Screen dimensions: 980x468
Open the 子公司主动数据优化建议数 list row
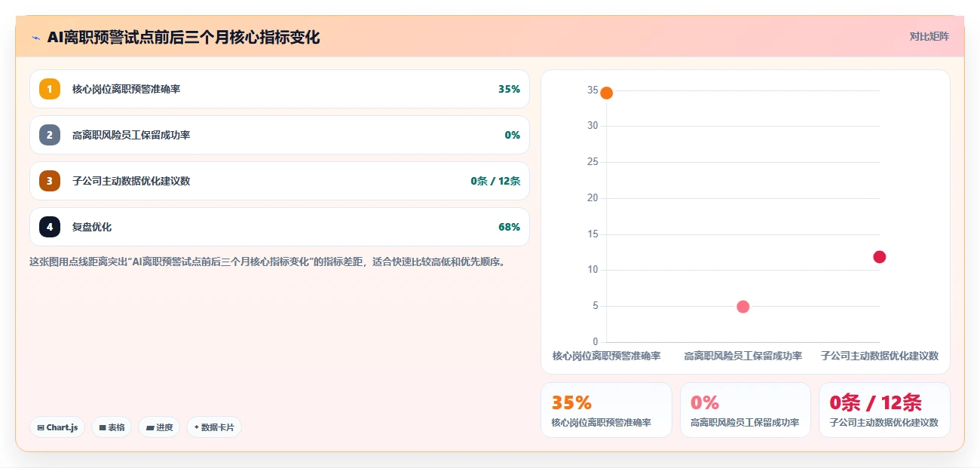point(280,181)
